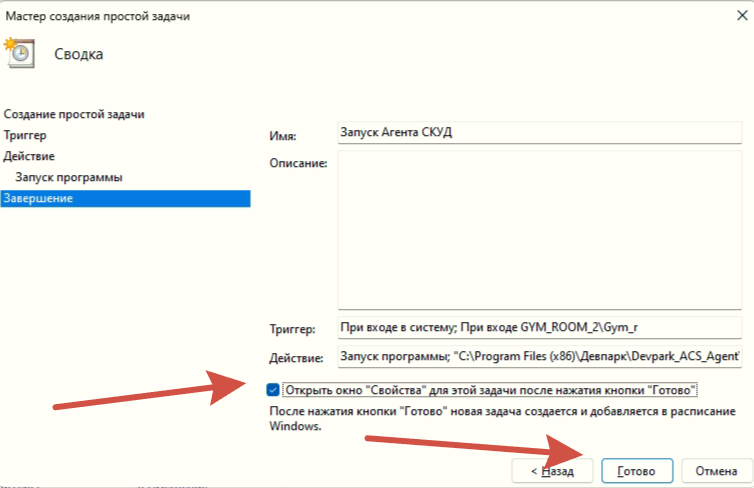754x488 pixels.
Task: Click the Описание label
Action: tap(298, 163)
